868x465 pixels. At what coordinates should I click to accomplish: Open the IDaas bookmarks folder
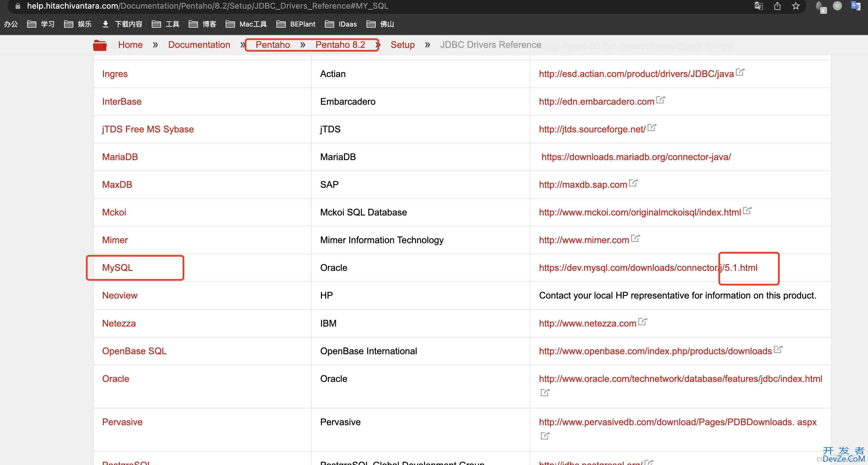coord(341,24)
